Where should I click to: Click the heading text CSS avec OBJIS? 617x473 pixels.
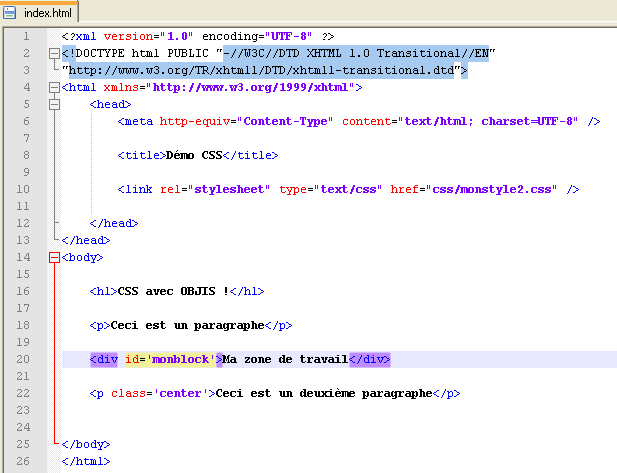tap(173, 291)
